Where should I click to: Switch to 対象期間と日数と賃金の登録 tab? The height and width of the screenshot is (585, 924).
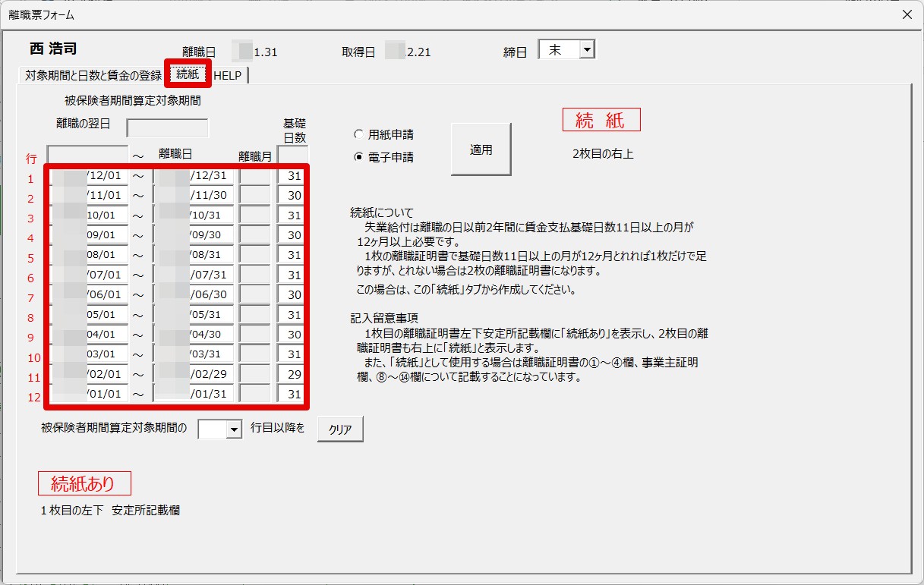click(x=93, y=75)
